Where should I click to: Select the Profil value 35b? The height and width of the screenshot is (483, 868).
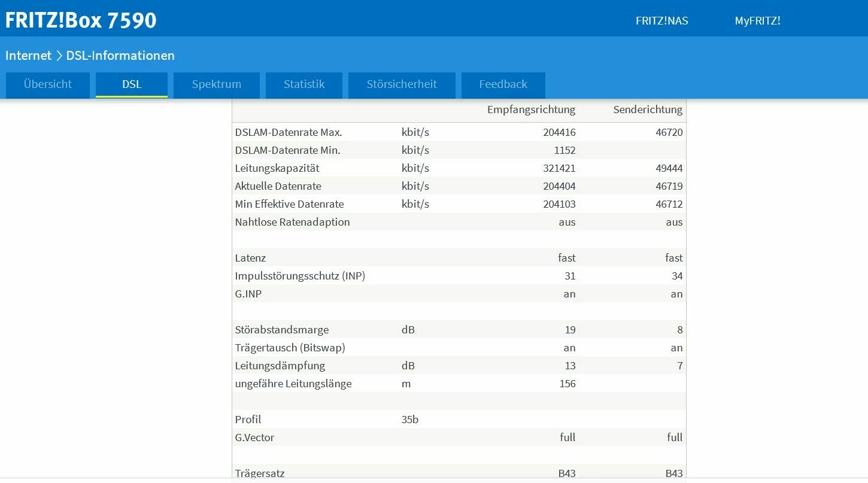click(410, 420)
